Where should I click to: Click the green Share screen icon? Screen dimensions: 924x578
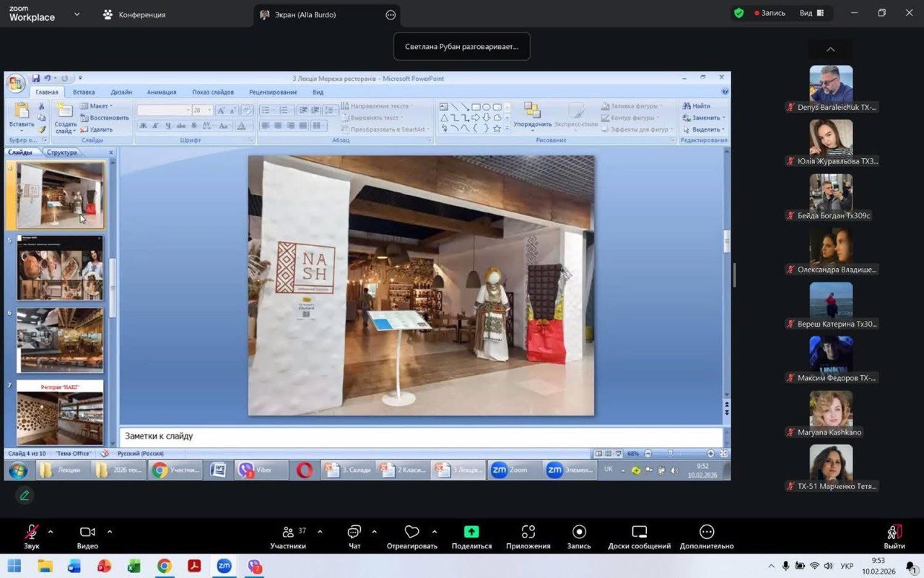coord(471,532)
